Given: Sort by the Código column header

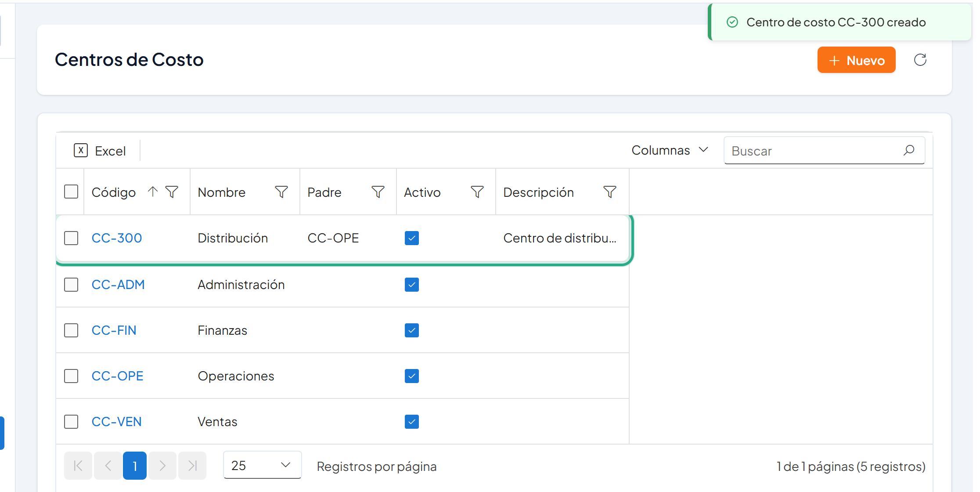Looking at the screenshot, I should click(x=114, y=192).
